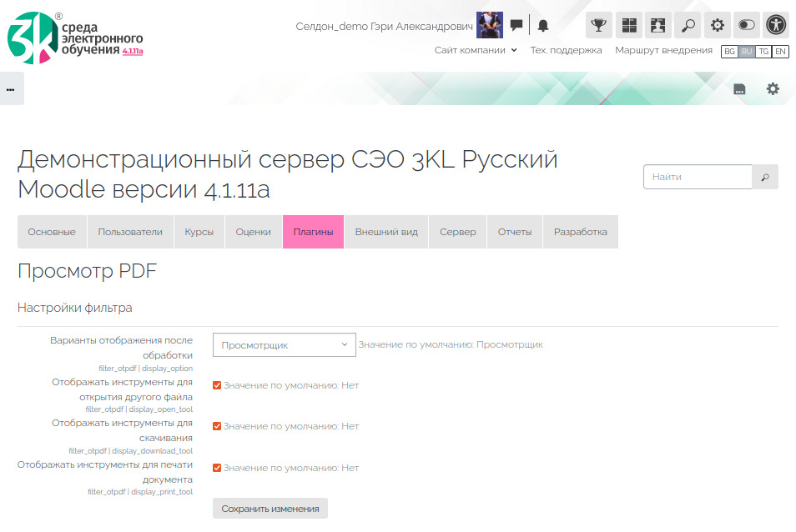This screenshot has width=796, height=532.
Task: Click the magnifier icon in the header toolbar
Action: (688, 25)
